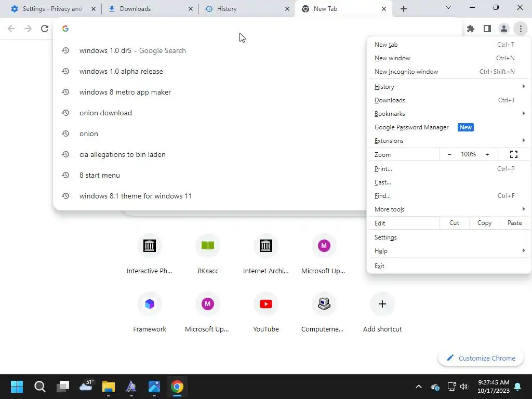The height and width of the screenshot is (399, 532).
Task: Click the taskbar Search magnifier icon
Action: tap(39, 387)
